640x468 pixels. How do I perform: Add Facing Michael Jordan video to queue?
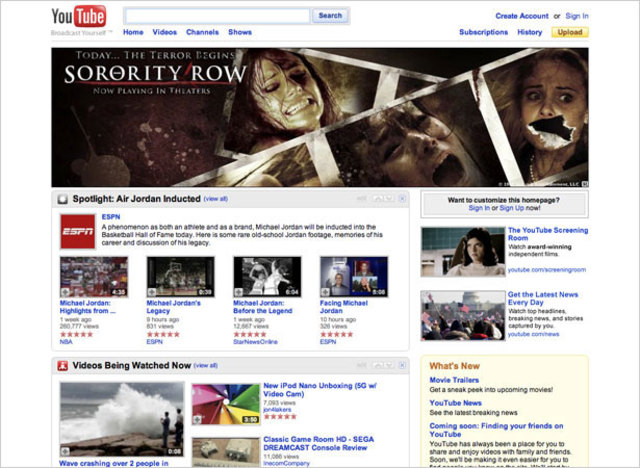[325, 292]
